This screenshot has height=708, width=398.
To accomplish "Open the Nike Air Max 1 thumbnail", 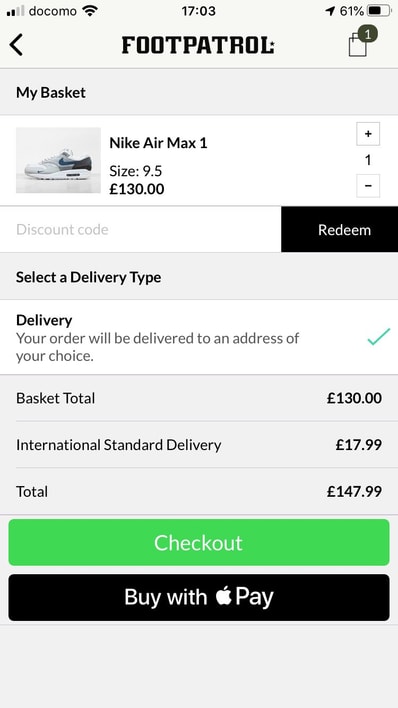I will pos(58,160).
